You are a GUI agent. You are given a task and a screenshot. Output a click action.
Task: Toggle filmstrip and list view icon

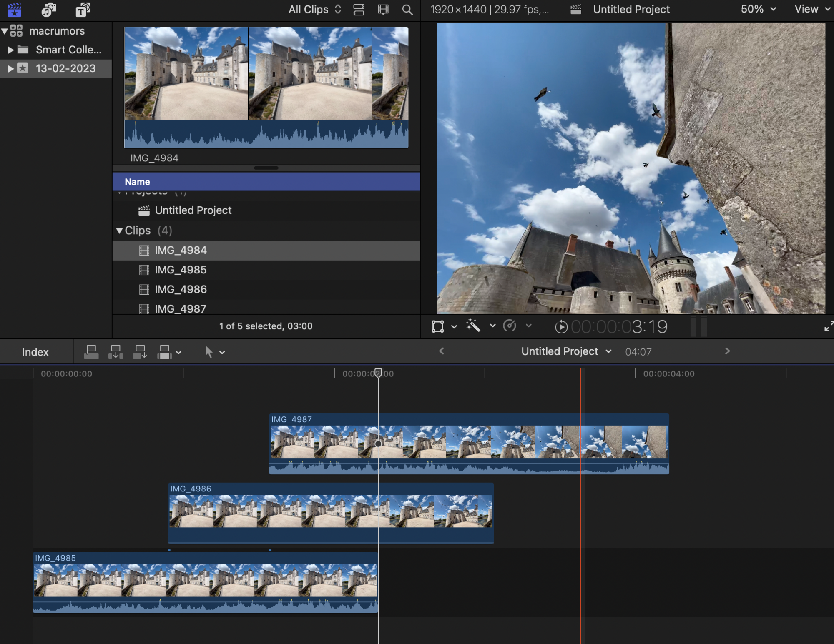click(x=359, y=10)
